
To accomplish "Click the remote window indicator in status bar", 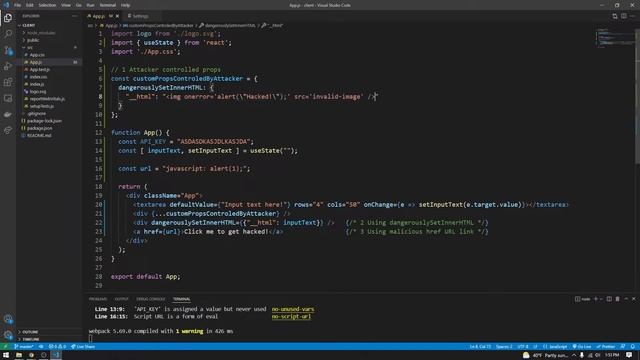I will pyautogui.click(x=5, y=347).
